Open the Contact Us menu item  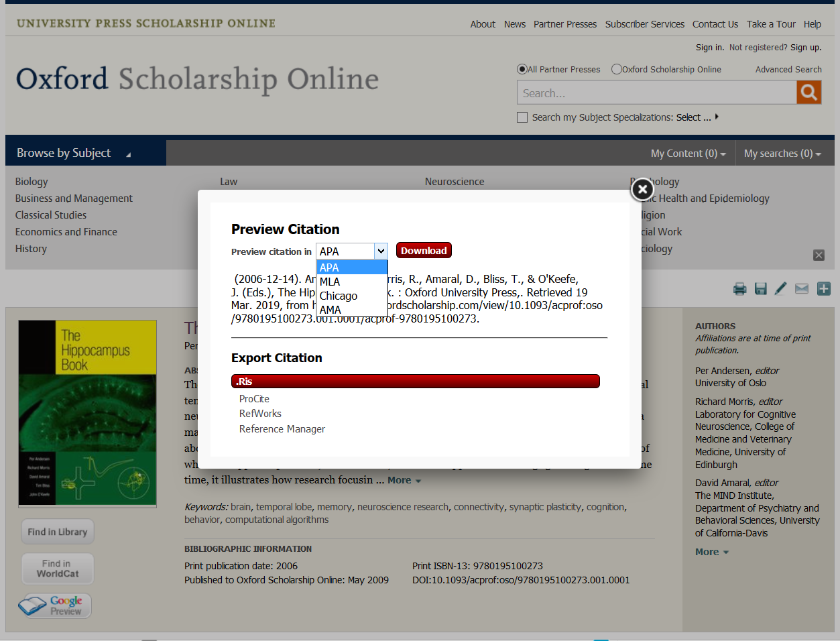[x=715, y=24]
